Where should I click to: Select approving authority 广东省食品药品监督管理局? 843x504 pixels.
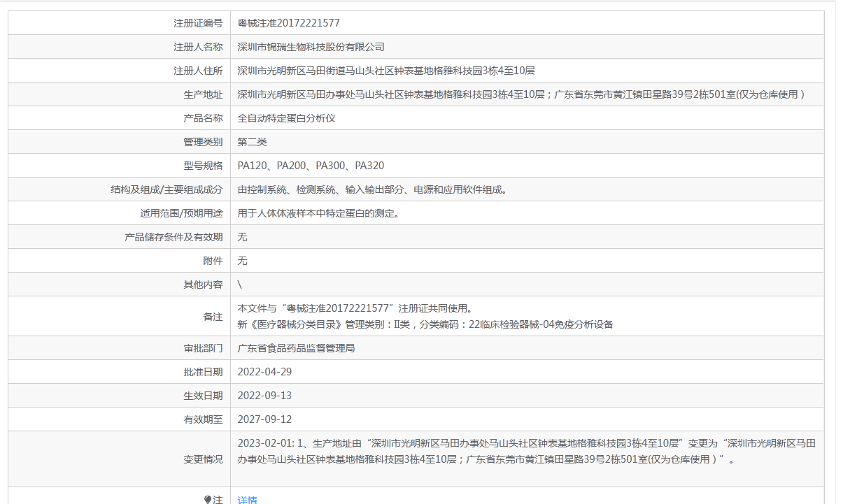pos(297,348)
